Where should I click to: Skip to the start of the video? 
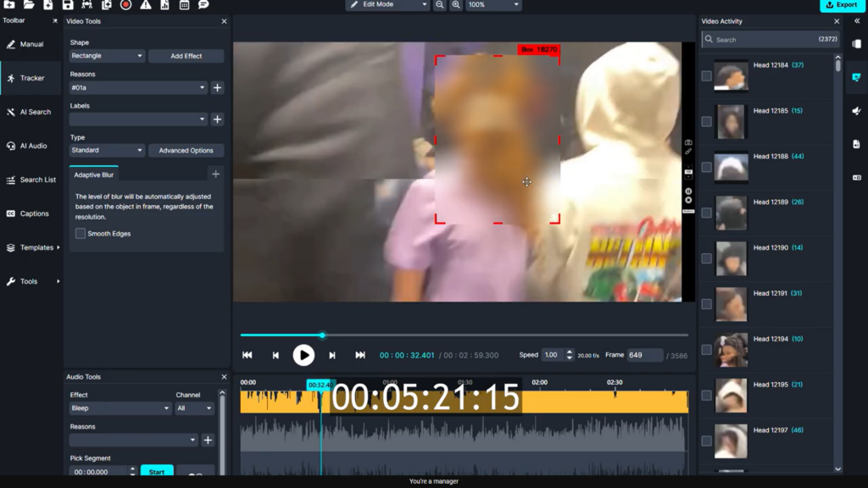point(247,355)
